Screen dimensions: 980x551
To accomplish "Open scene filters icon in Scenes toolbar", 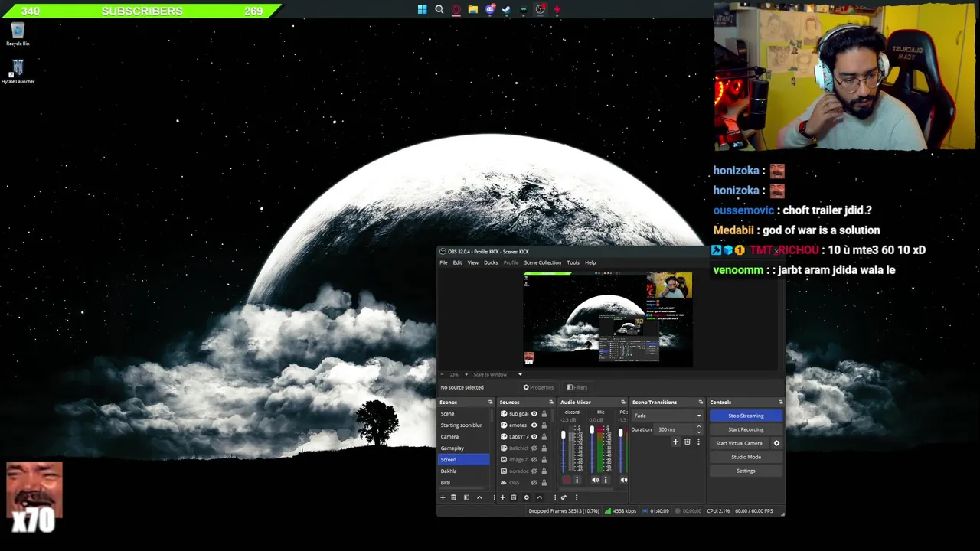I will 466,497.
